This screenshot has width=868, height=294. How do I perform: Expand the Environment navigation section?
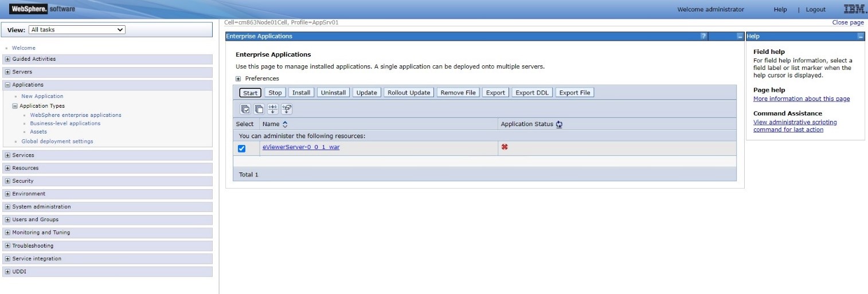tap(7, 194)
